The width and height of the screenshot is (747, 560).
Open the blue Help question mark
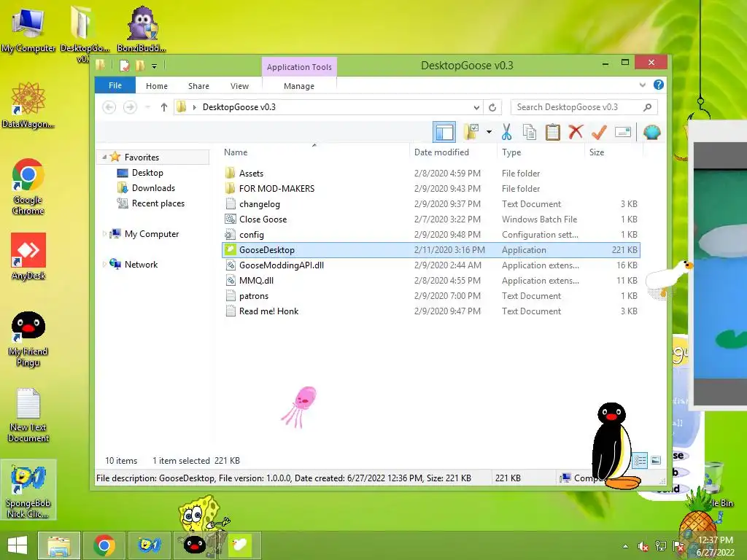[659, 85]
